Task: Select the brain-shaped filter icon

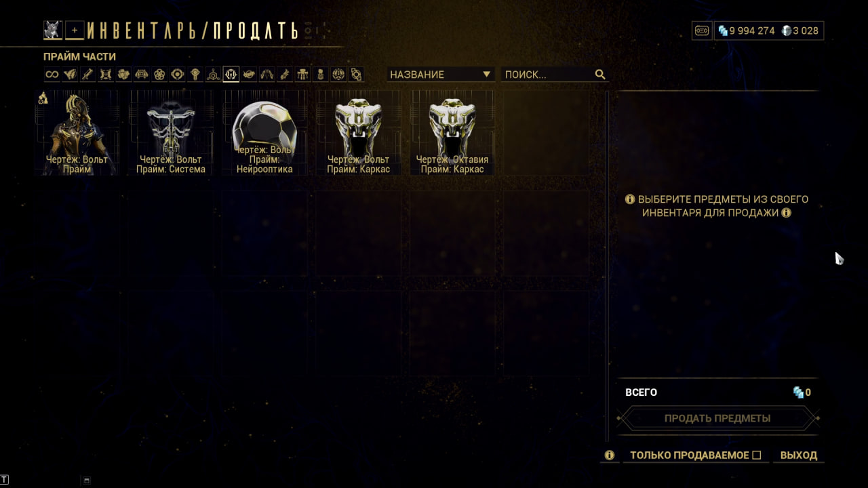Action: pyautogui.click(x=338, y=75)
